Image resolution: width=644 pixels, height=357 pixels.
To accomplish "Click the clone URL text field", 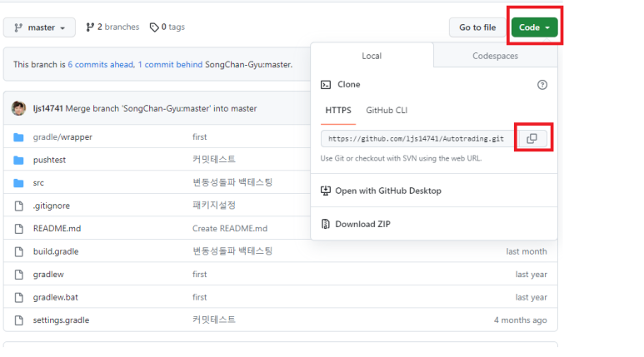I will pos(419,139).
